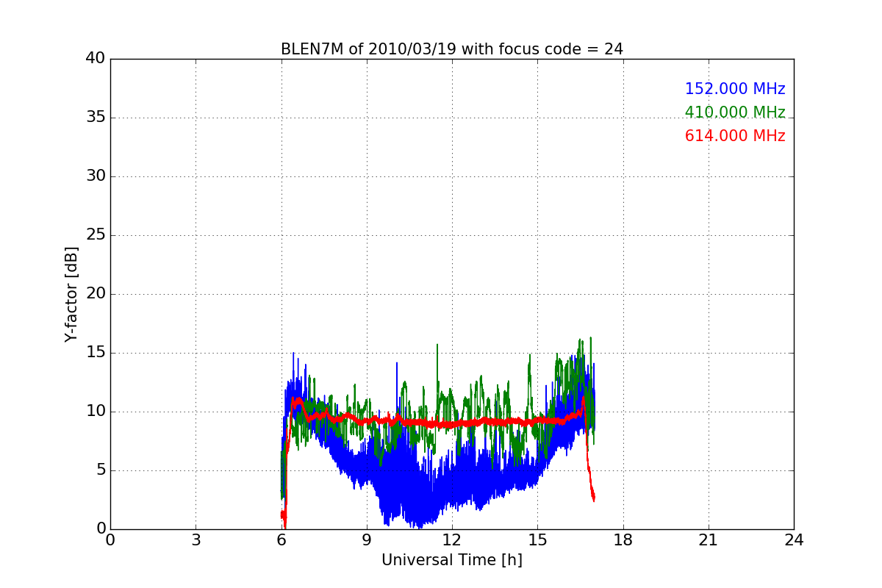Click the y-axis tick label 40
This screenshot has height=588, width=882.
click(96, 59)
